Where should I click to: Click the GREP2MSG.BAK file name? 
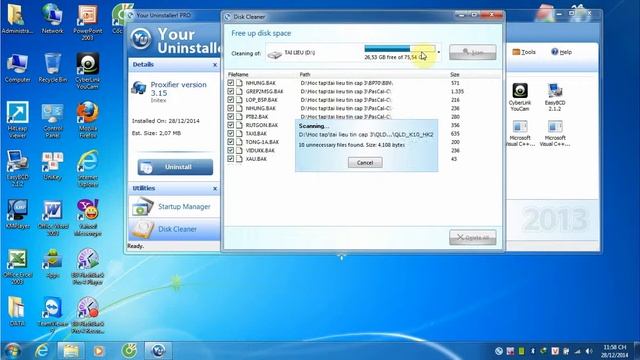tap(264, 91)
